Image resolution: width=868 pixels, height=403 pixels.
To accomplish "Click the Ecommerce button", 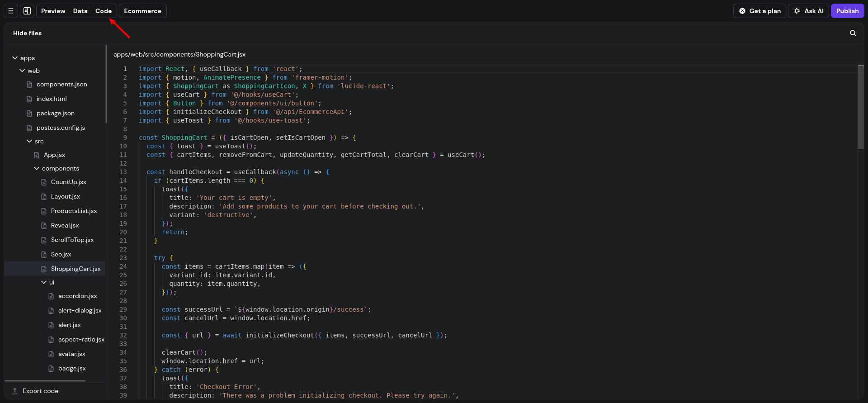I will [142, 11].
